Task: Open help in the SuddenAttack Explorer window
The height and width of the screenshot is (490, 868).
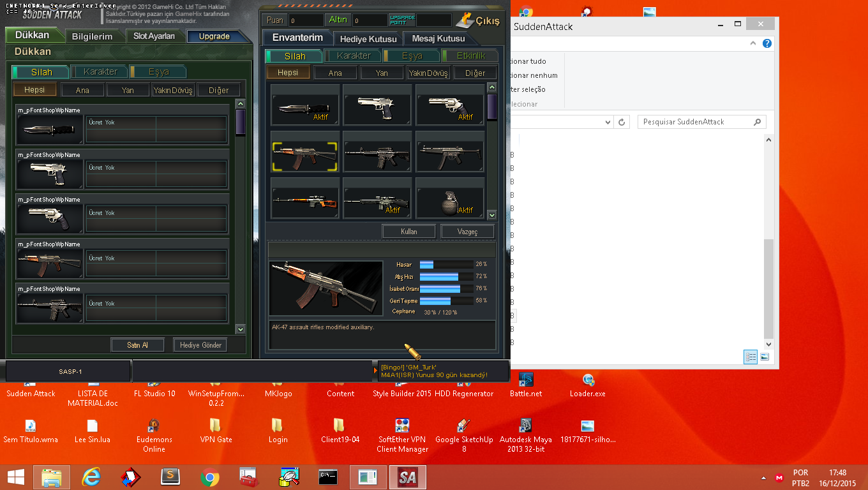Action: click(x=767, y=43)
